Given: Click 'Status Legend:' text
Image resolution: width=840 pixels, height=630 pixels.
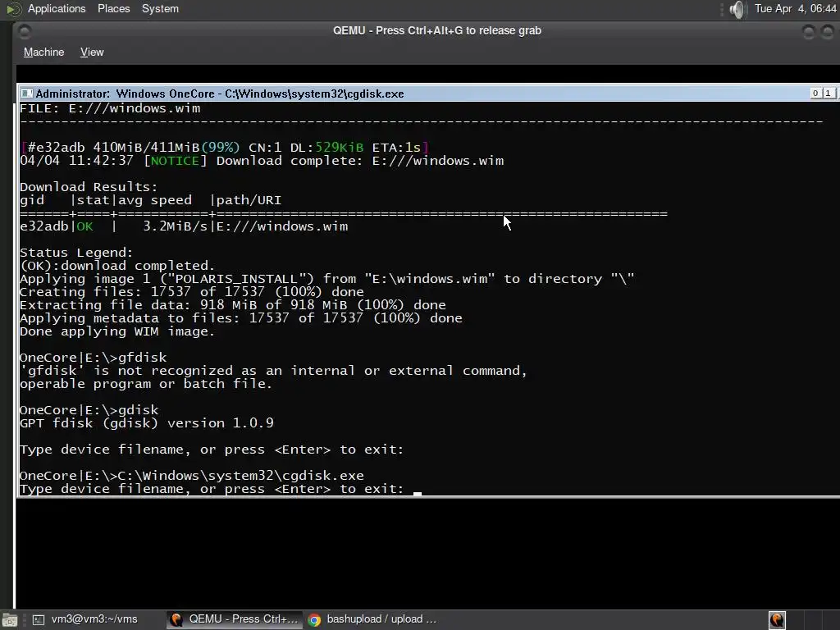Looking at the screenshot, I should (76, 253).
